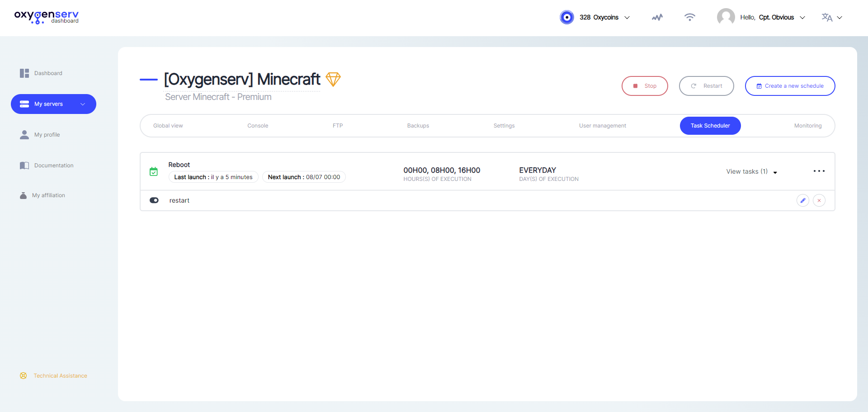Switch to the Settings tab
Viewport: 868px width, 412px height.
click(504, 126)
